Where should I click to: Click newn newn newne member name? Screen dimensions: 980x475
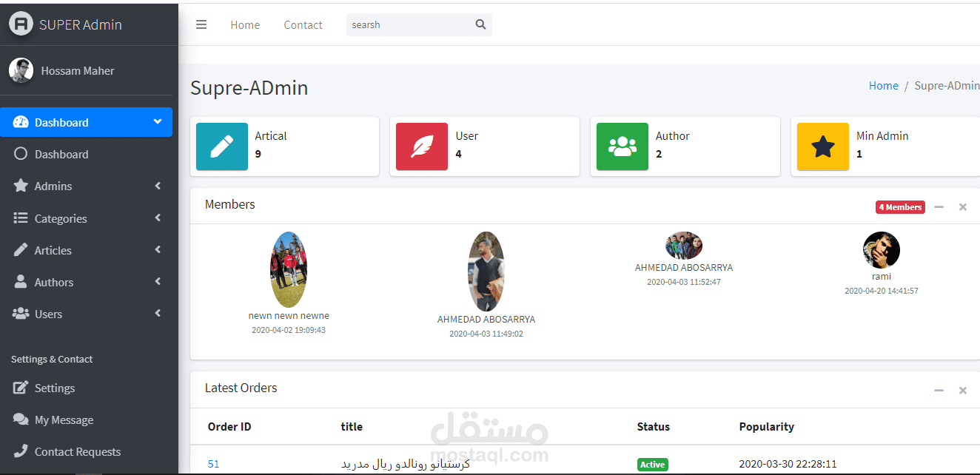point(289,315)
